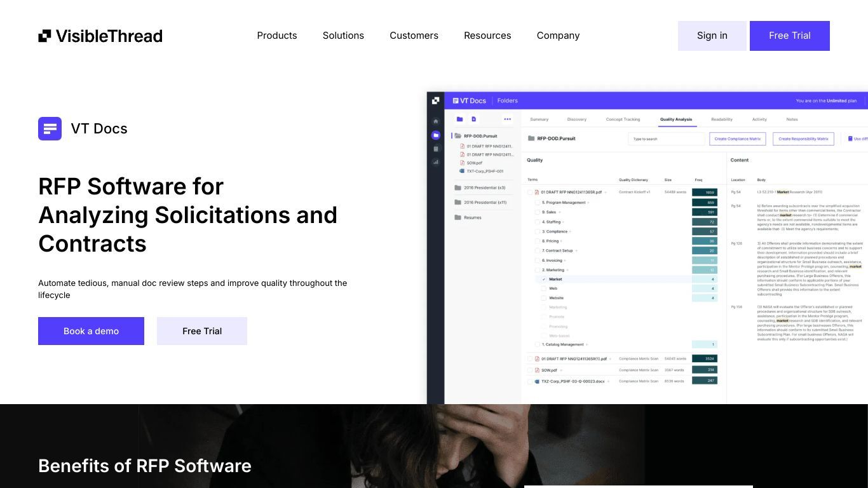Image resolution: width=868 pixels, height=488 pixels.
Task: Click the 3524 frequency bar
Action: tap(705, 358)
